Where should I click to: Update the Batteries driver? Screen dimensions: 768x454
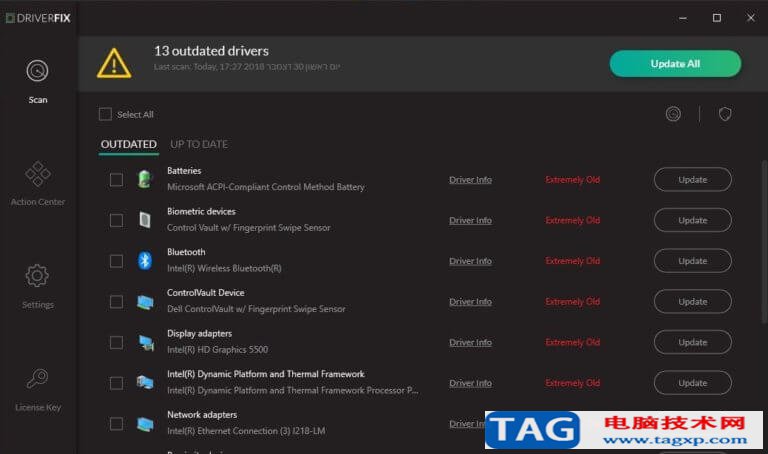point(693,180)
